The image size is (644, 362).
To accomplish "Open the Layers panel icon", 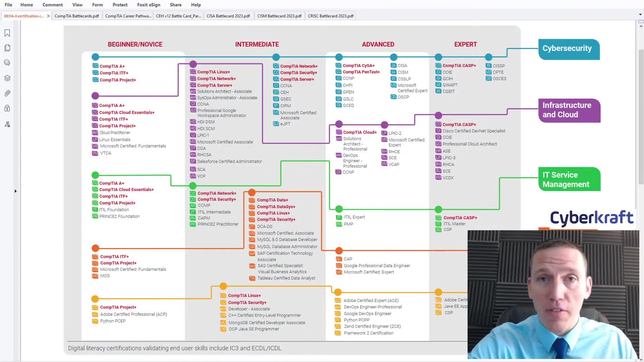I will click(7, 78).
